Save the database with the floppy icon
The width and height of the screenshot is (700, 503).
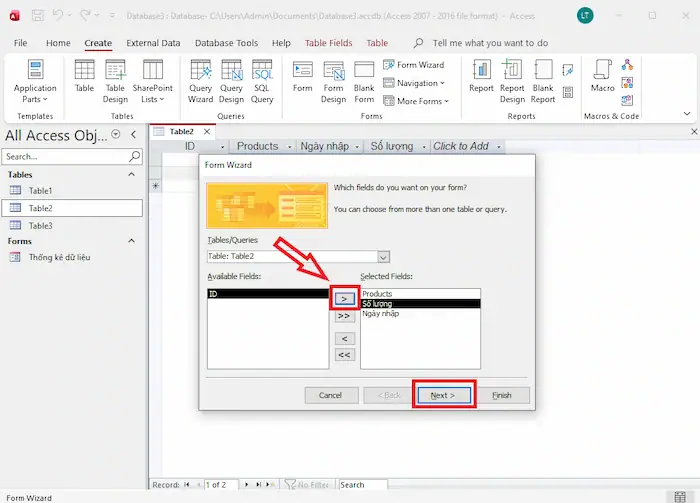37,16
